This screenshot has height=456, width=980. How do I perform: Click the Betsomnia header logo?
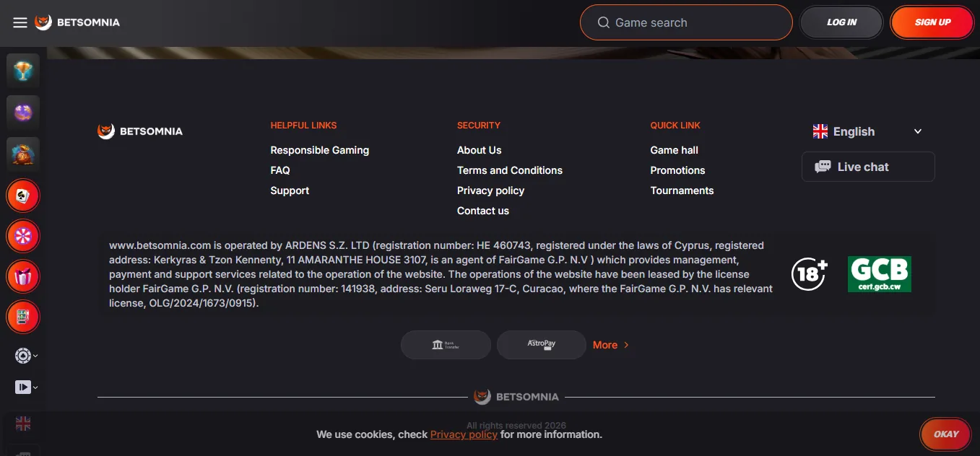[77, 22]
